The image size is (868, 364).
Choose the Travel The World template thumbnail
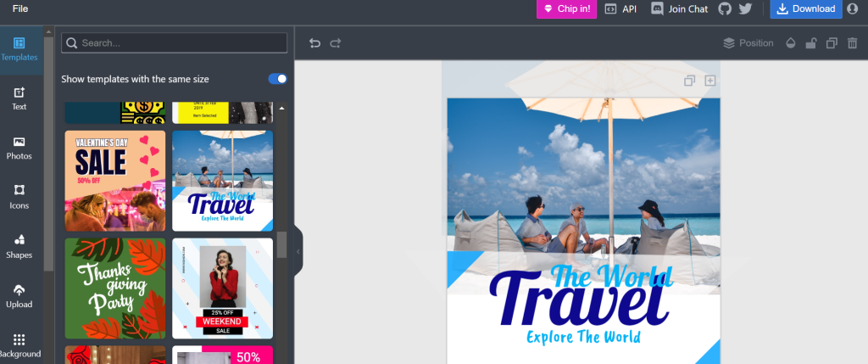coord(223,181)
